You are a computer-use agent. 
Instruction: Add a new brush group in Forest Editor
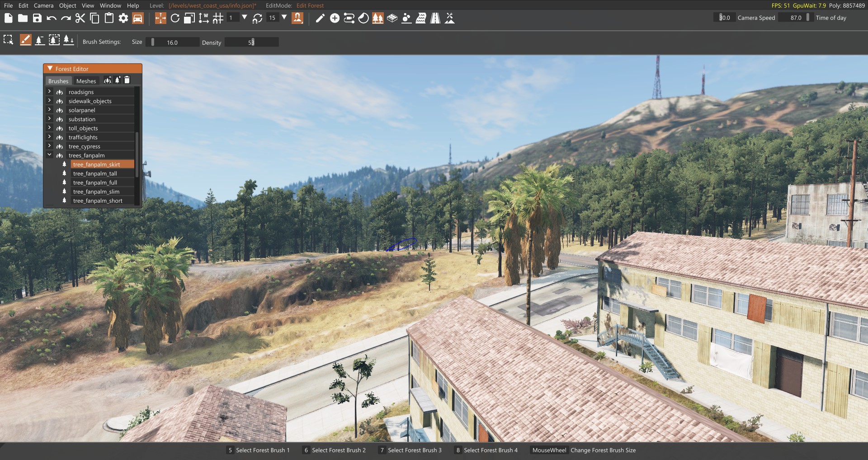[107, 80]
